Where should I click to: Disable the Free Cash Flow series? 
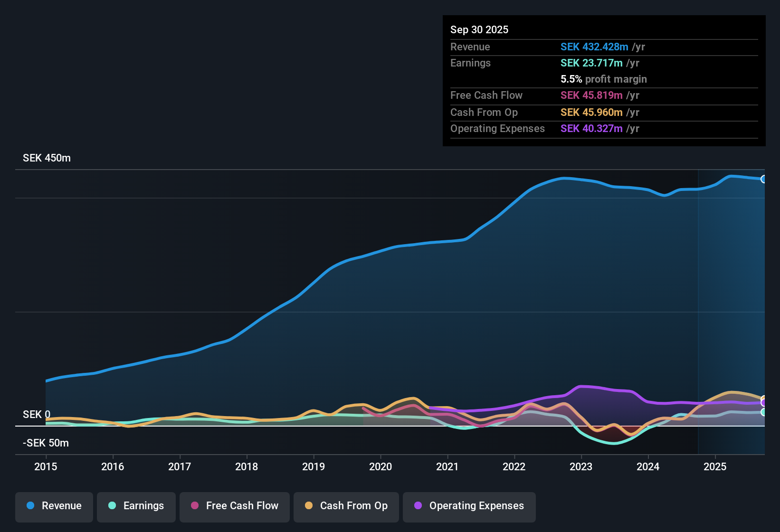pos(234,506)
